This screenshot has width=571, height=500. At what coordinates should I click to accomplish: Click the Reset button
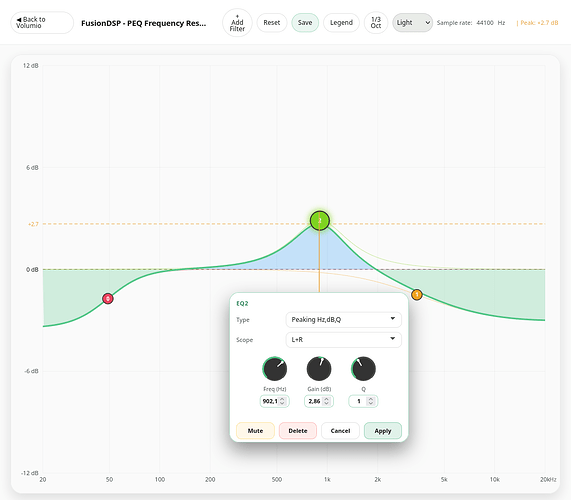272,23
